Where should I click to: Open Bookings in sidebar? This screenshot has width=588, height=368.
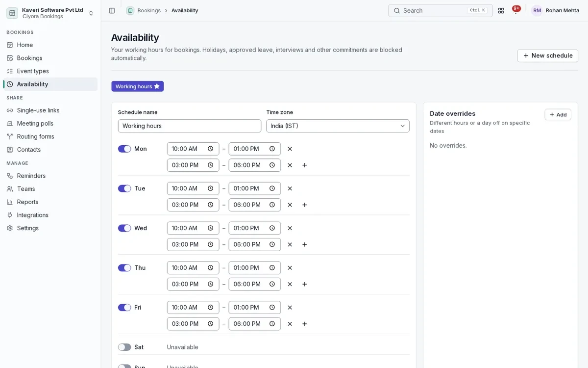coord(50,58)
